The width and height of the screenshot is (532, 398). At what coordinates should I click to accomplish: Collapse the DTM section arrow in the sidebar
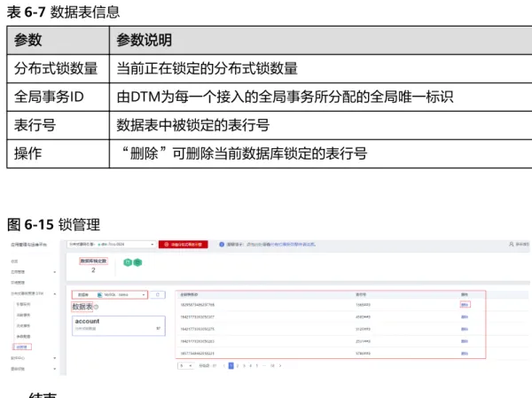pos(55,293)
